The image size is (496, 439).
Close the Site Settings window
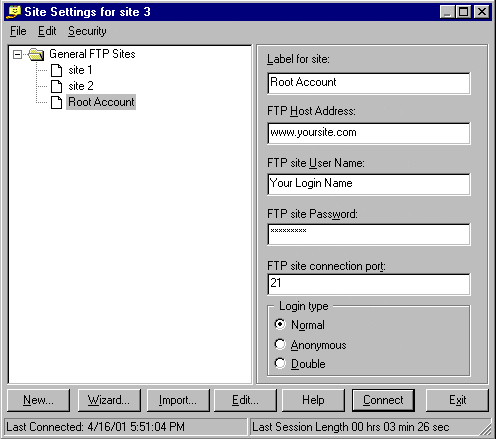[x=482, y=12]
